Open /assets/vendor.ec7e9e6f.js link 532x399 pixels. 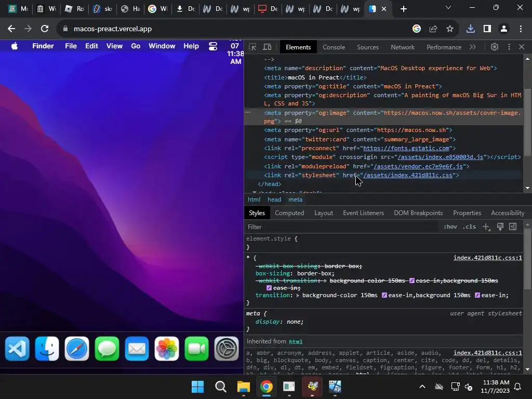418,166
